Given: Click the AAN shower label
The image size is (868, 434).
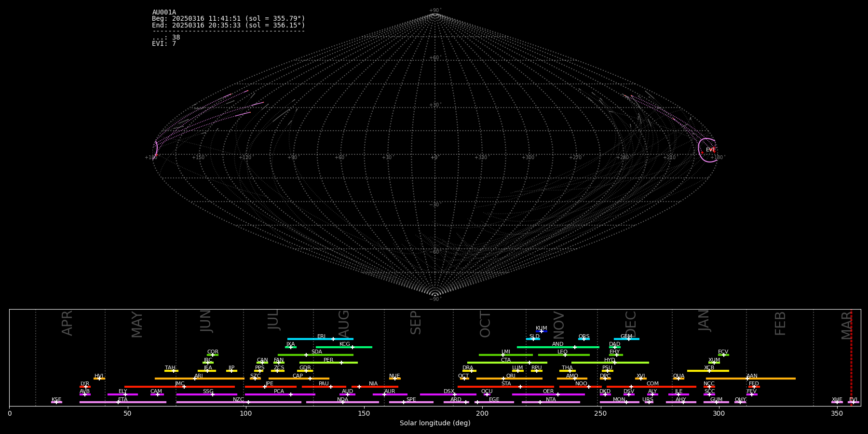Looking at the screenshot, I should point(752,376).
